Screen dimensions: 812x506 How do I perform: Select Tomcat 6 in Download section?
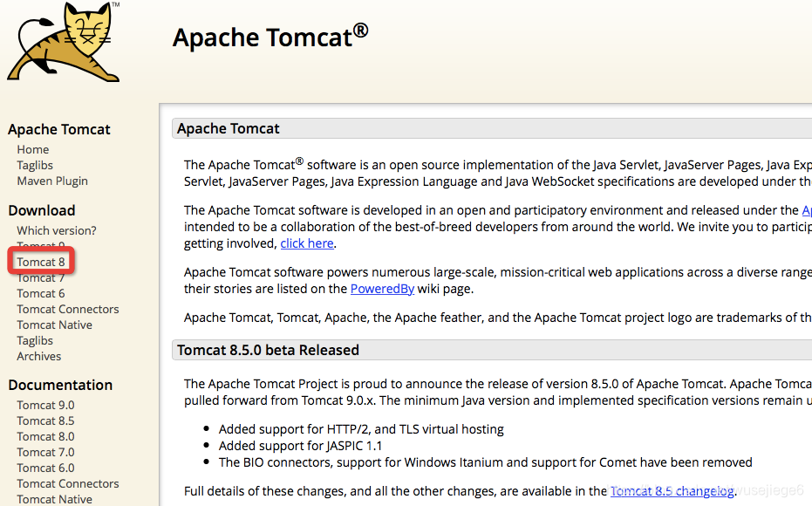[41, 294]
